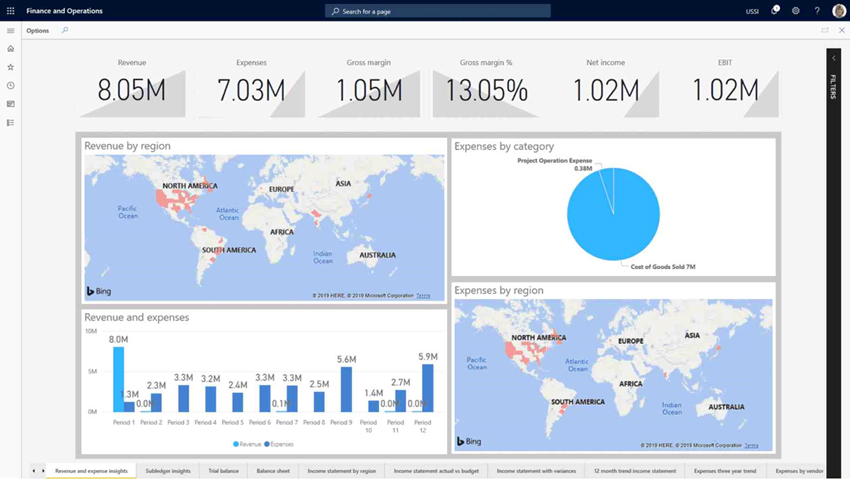Click the notifications bell icon
This screenshot has width=850, height=479.
(x=774, y=11)
